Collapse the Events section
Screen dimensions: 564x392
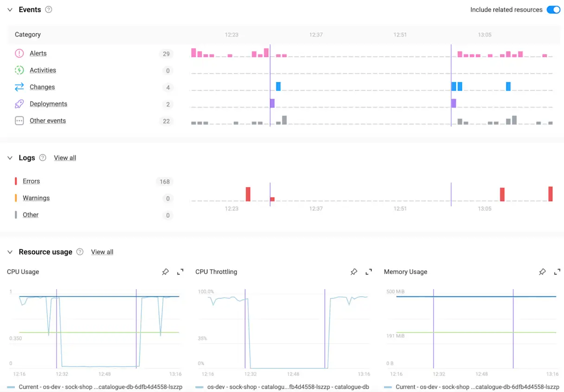coord(10,10)
